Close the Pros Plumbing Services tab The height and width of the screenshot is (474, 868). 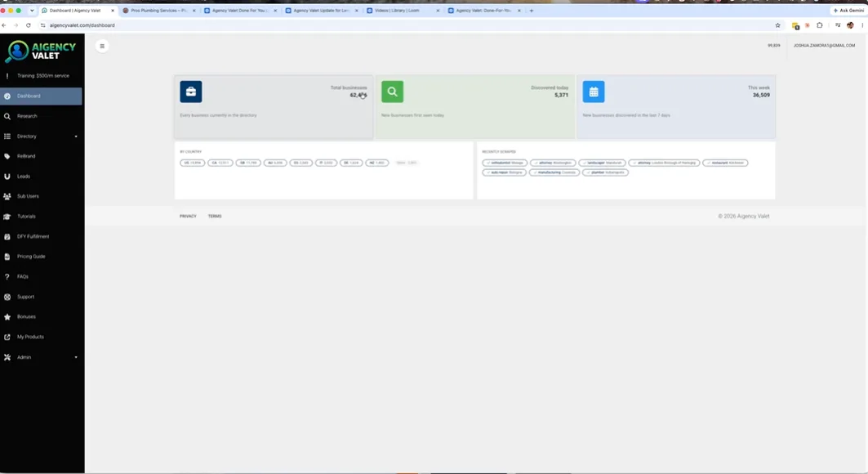pyautogui.click(x=194, y=11)
